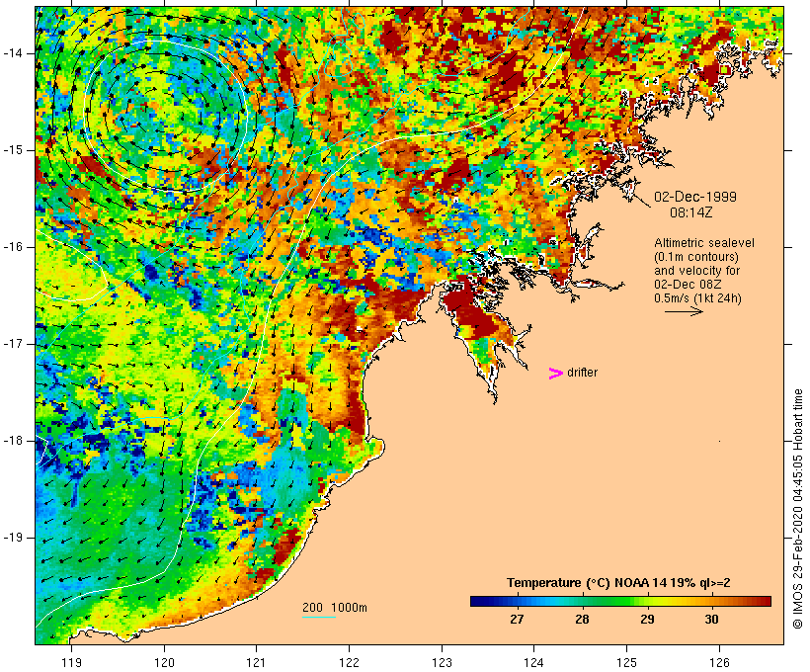Viewport: 810px width, 672px height.
Task: Click the "and velocity for" text
Action: click(696, 271)
